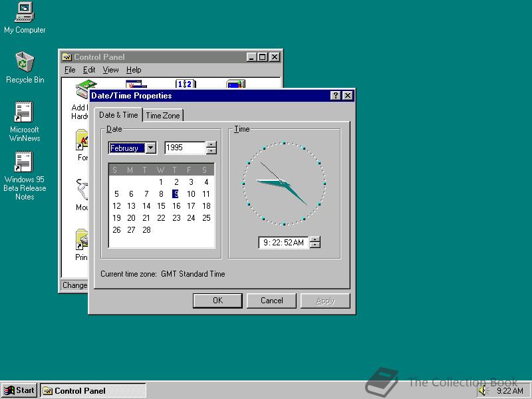
Task: Maximize the Control Panel window
Action: pyautogui.click(x=262, y=57)
